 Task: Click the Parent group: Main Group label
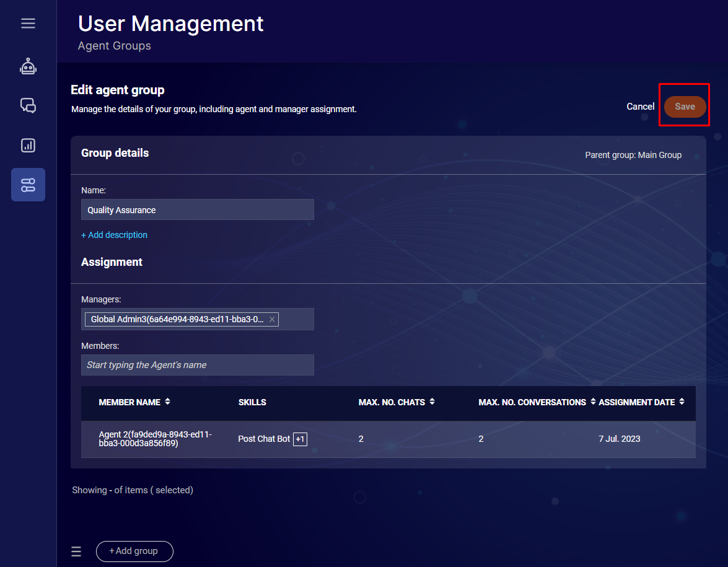pyautogui.click(x=633, y=155)
